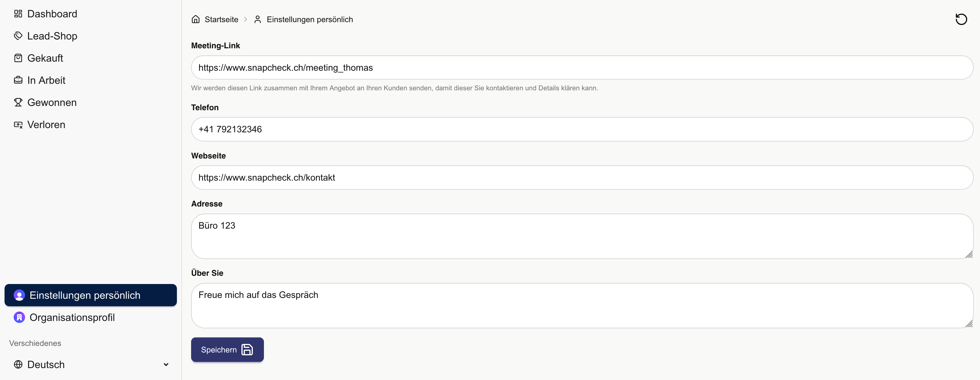
Task: Go to the Lead-Shop menu item
Action: coord(52,36)
